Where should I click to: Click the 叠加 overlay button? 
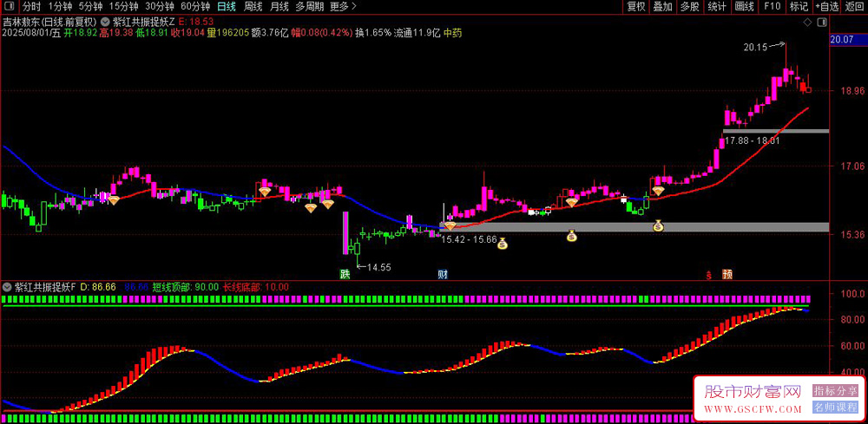tap(662, 7)
